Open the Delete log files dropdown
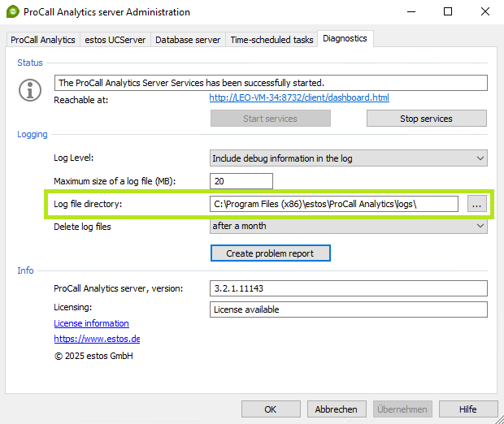Screen dimensions: 504x424 point(348,227)
